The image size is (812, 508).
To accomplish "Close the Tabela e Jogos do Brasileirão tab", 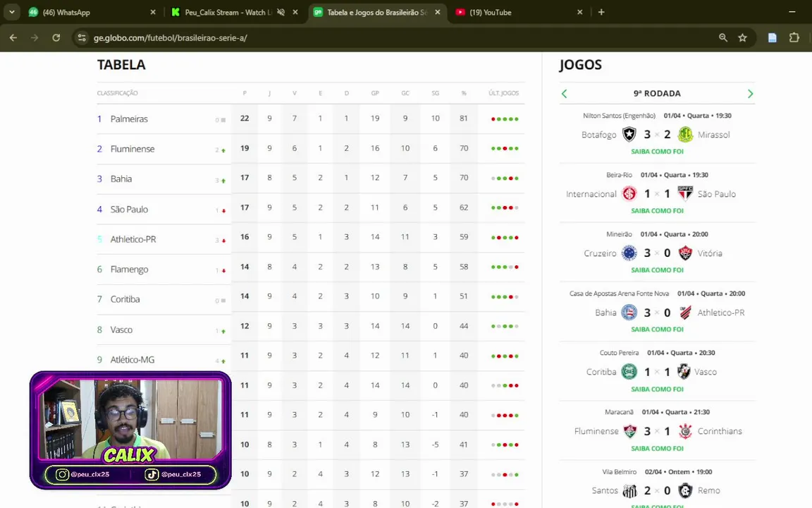I will pos(438,12).
